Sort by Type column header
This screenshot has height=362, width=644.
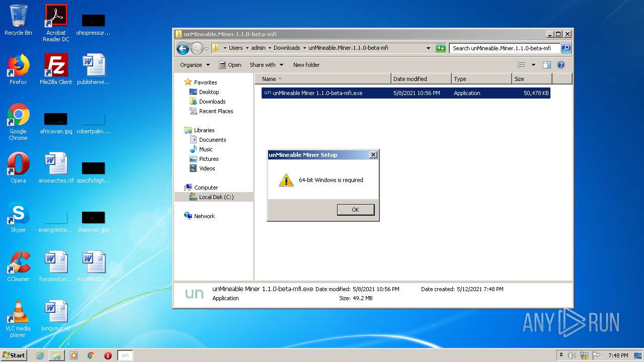481,79
